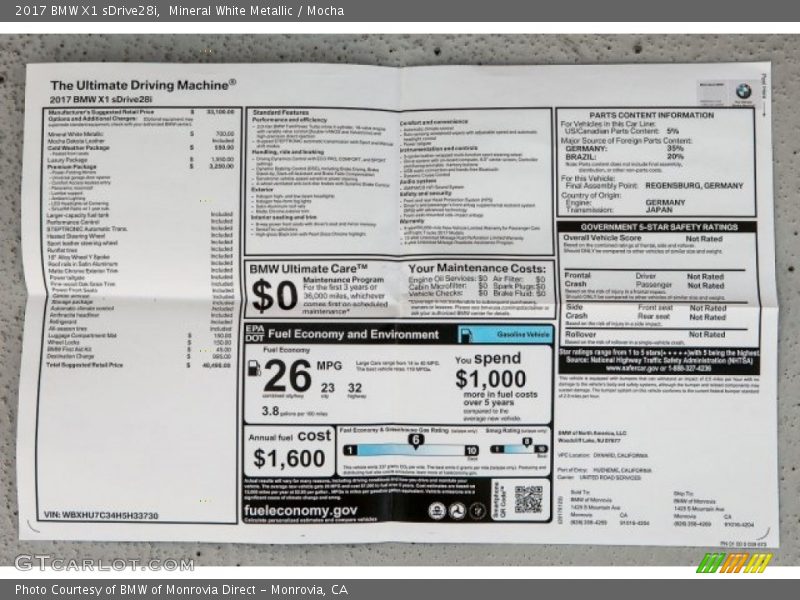This screenshot has width=800, height=600.
Task: Select the VIN WBXHU7C34H5H33730 text
Action: point(101,515)
